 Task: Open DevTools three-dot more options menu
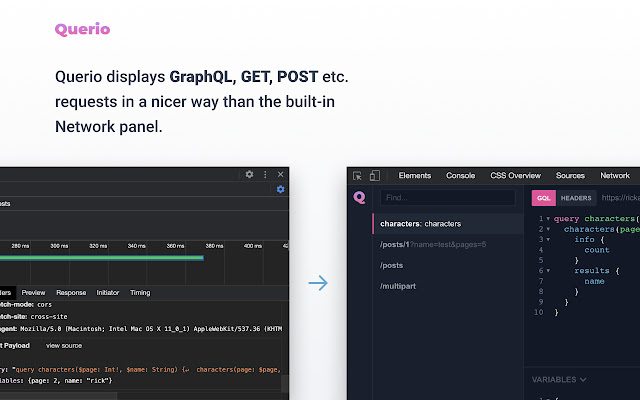click(x=265, y=174)
